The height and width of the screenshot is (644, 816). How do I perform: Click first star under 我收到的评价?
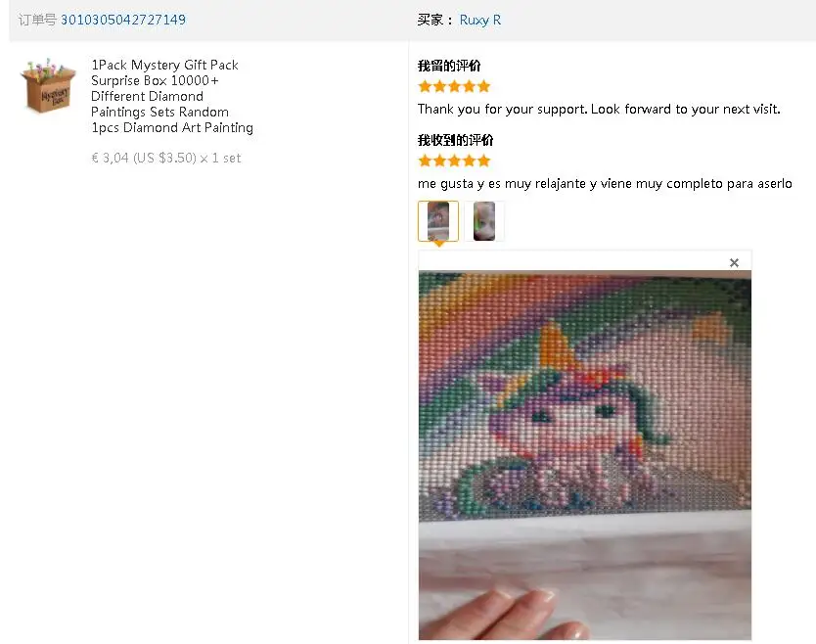(425, 161)
